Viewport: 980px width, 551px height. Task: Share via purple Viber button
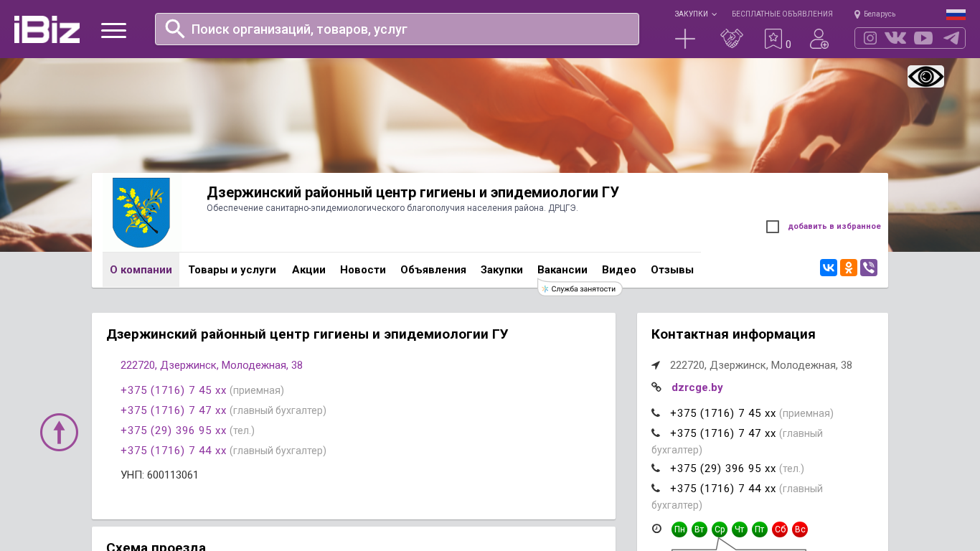coord(869,268)
